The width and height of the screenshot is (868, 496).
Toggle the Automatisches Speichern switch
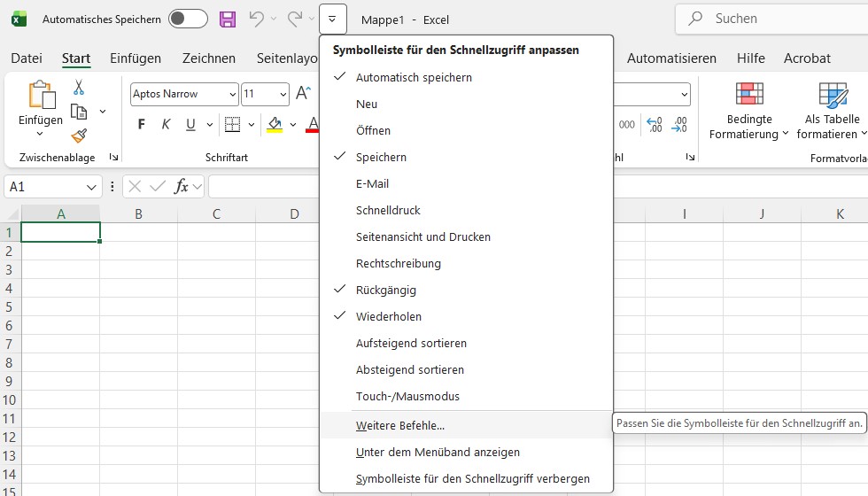[188, 19]
